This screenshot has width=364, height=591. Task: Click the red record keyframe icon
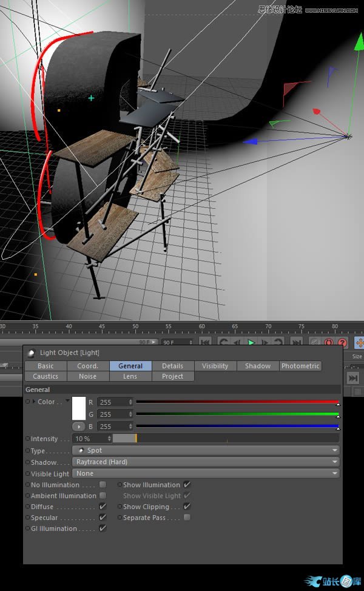pos(329,343)
